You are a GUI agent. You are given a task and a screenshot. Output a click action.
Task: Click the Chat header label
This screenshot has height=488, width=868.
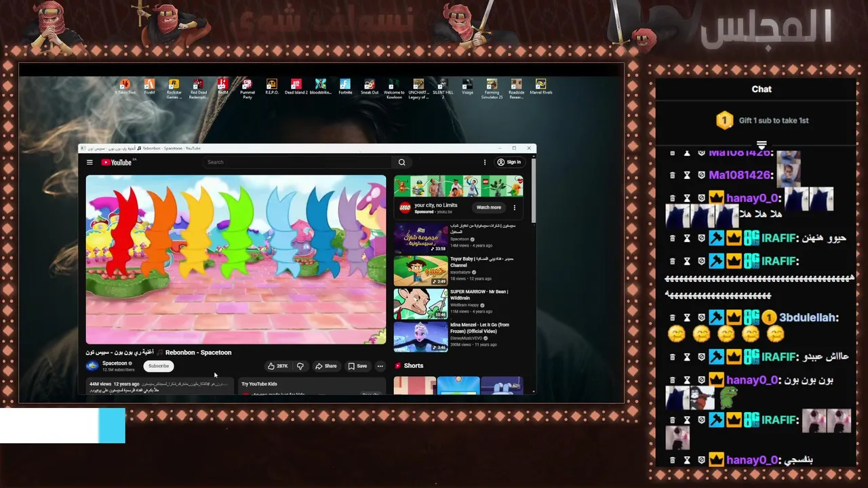coord(762,89)
